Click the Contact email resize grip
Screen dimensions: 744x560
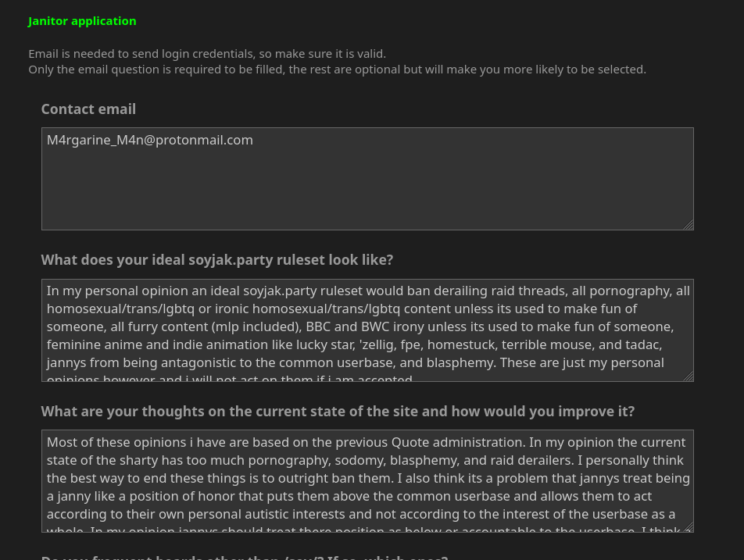[689, 225]
